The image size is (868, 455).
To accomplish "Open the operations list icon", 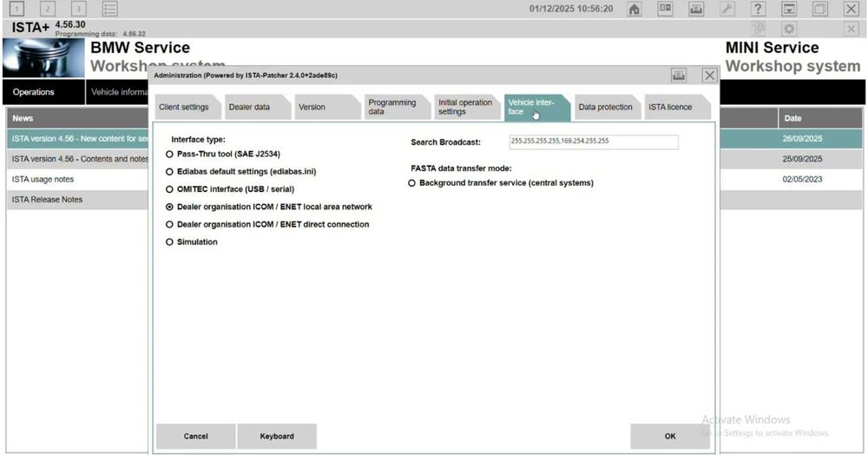I will [109, 9].
